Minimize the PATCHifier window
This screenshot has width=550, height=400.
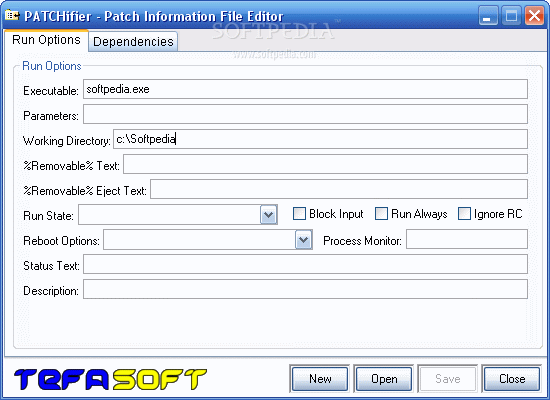pos(488,16)
